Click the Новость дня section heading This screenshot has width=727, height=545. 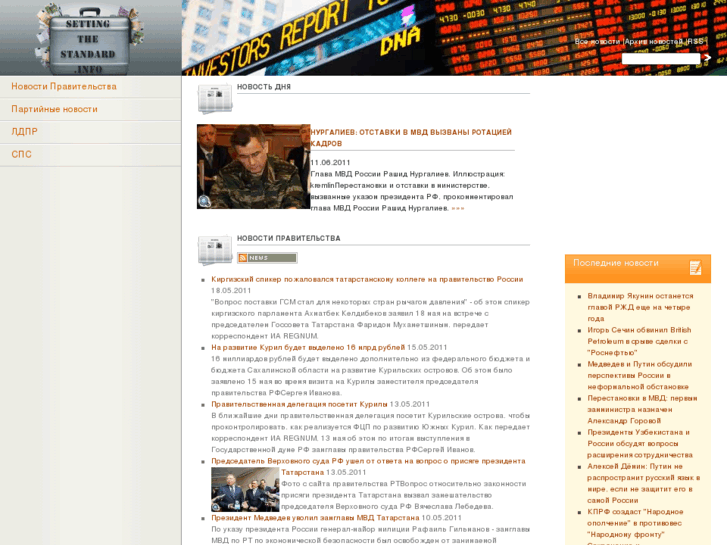point(264,87)
